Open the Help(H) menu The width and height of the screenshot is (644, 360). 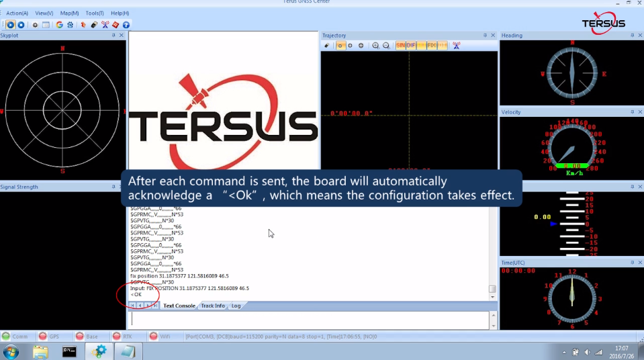click(x=120, y=13)
